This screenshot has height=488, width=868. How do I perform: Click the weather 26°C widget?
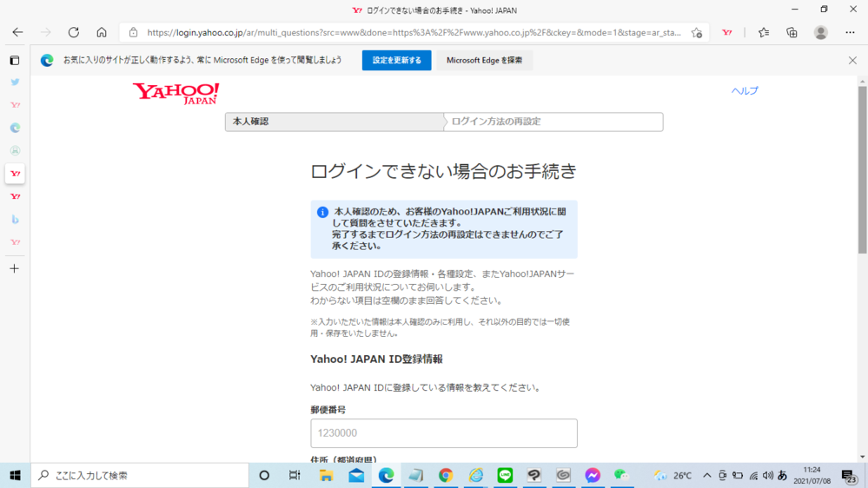pyautogui.click(x=673, y=475)
